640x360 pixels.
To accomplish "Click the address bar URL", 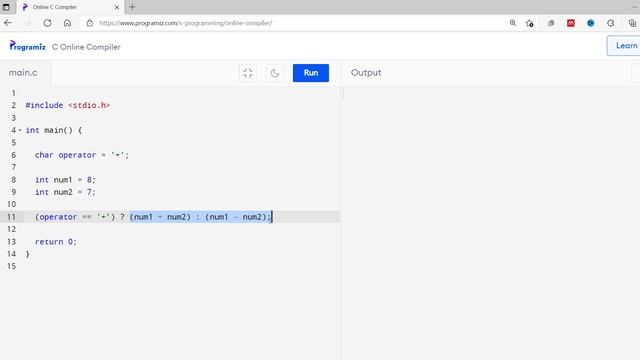I will (186, 23).
